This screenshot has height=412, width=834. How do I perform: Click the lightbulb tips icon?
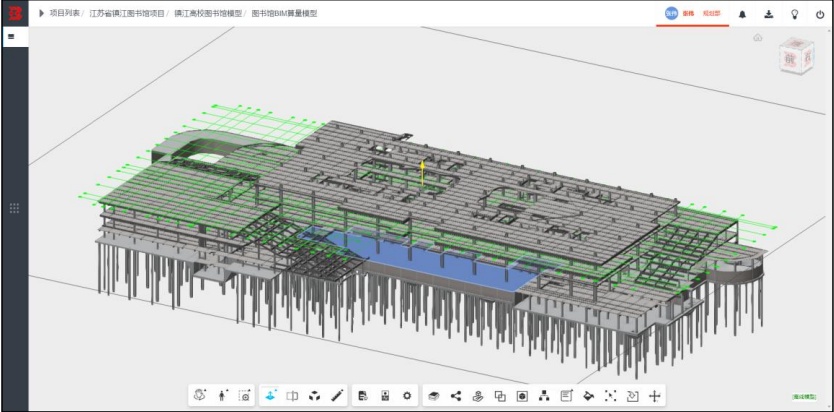click(x=795, y=14)
